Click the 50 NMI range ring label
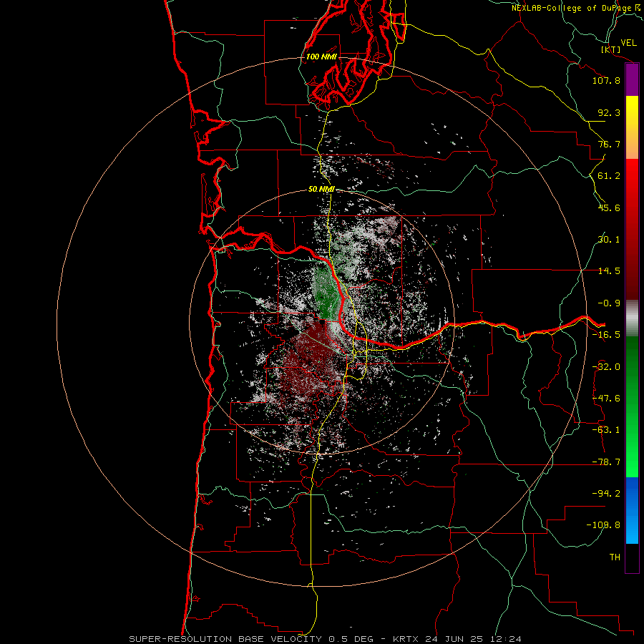The width and height of the screenshot is (644, 644). click(321, 189)
